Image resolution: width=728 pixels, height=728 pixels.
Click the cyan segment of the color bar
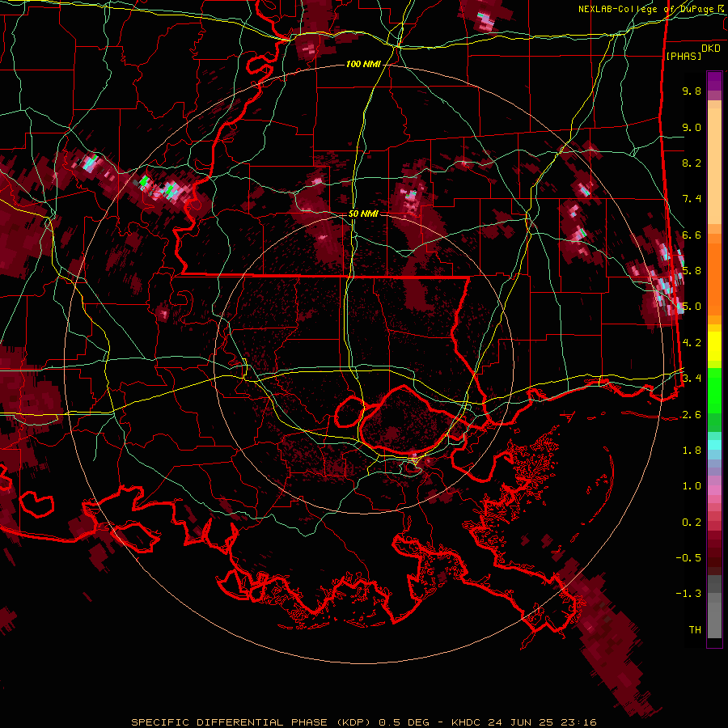714,445
